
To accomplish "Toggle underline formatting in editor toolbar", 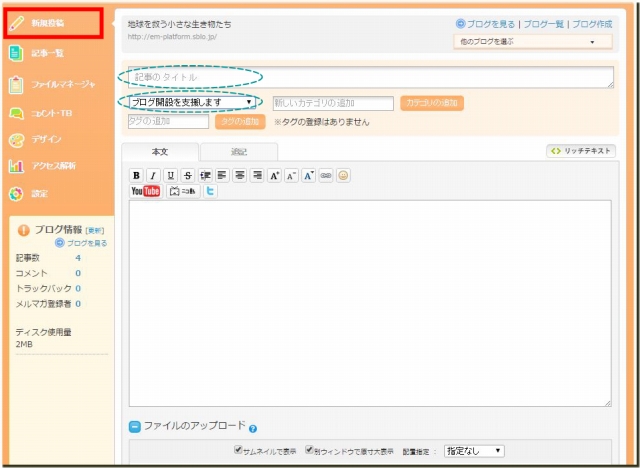I will tap(170, 175).
